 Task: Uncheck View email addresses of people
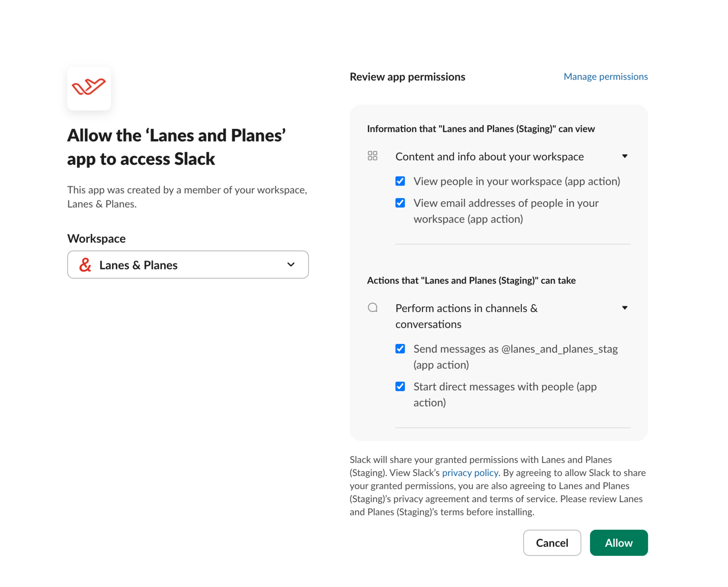click(400, 203)
